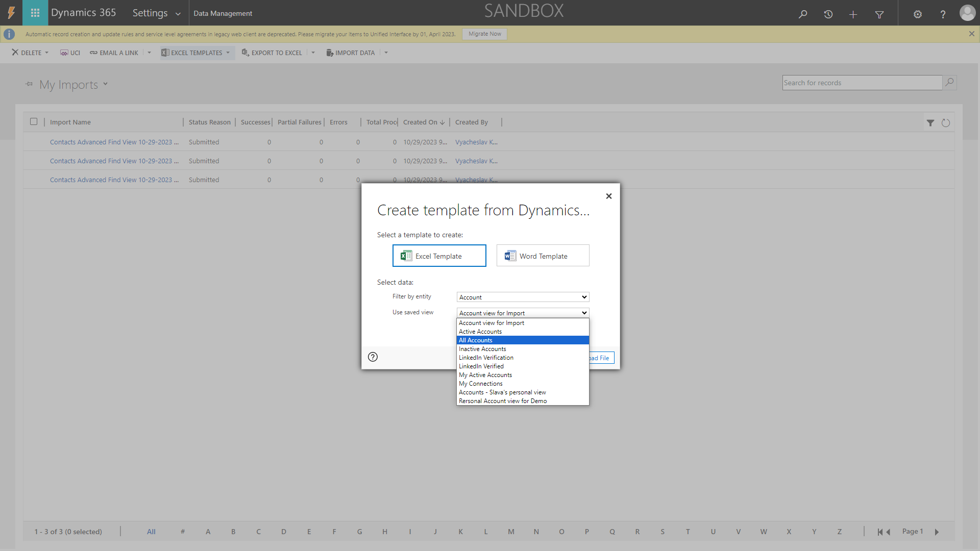980x551 pixels.
Task: Filter records by letter M
Action: point(511,532)
